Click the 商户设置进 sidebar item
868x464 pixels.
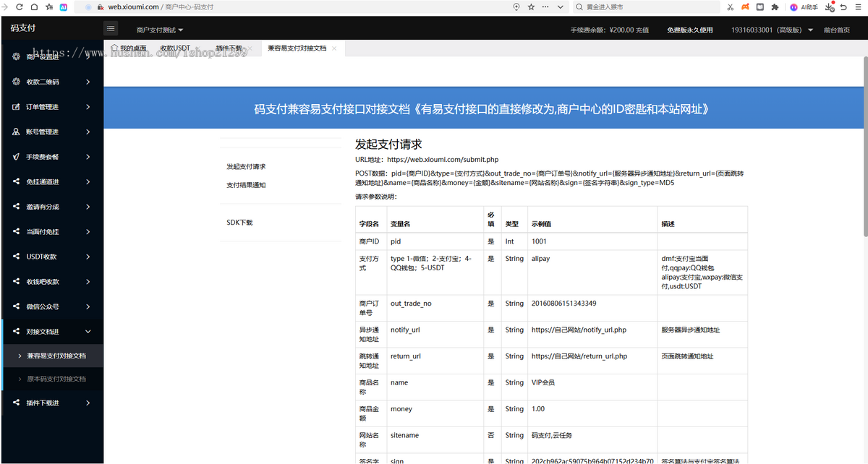point(51,57)
